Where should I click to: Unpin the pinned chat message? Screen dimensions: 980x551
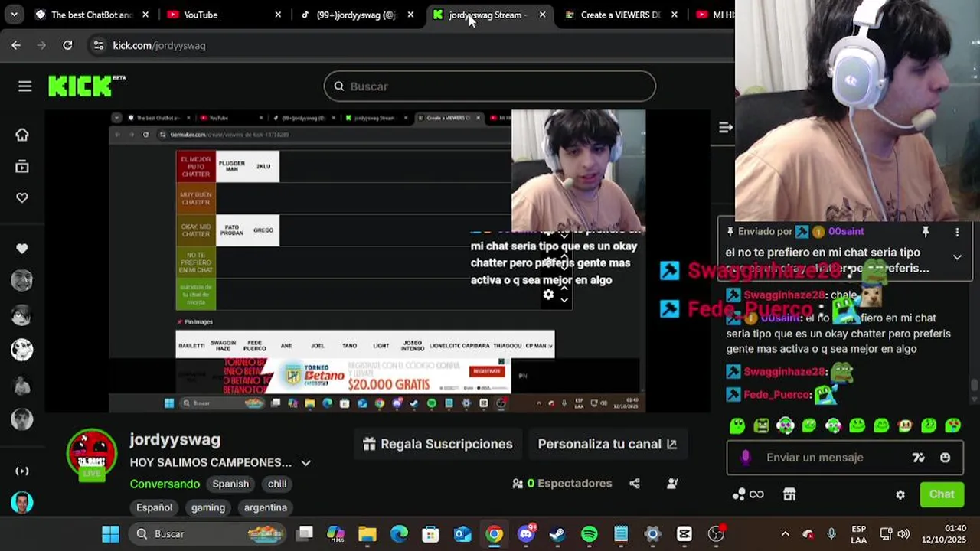(x=926, y=231)
